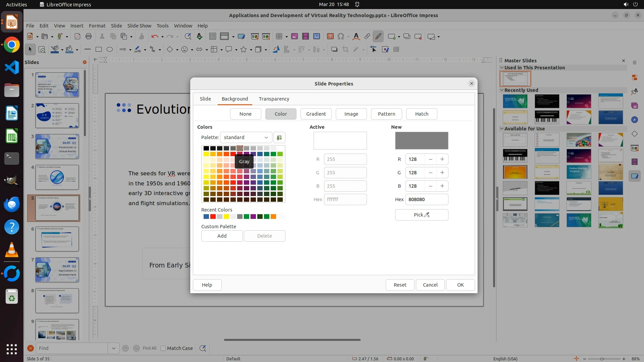Screen dimensions: 644x362
Task: Click the palette extensions icon beside dropdown
Action: point(279,137)
